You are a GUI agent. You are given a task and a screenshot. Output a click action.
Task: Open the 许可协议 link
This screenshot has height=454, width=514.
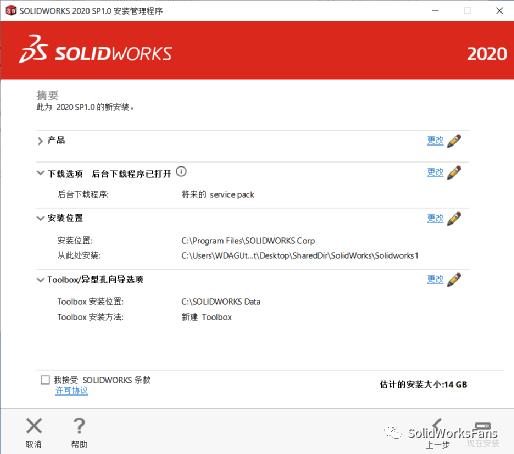(x=71, y=391)
